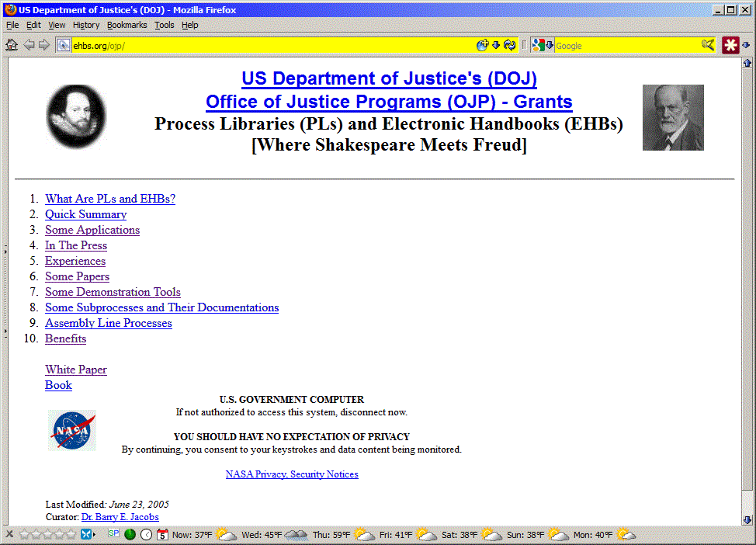This screenshot has height=545, width=756.
Task: Click the Sun: 38°F weather icon
Action: (558, 534)
